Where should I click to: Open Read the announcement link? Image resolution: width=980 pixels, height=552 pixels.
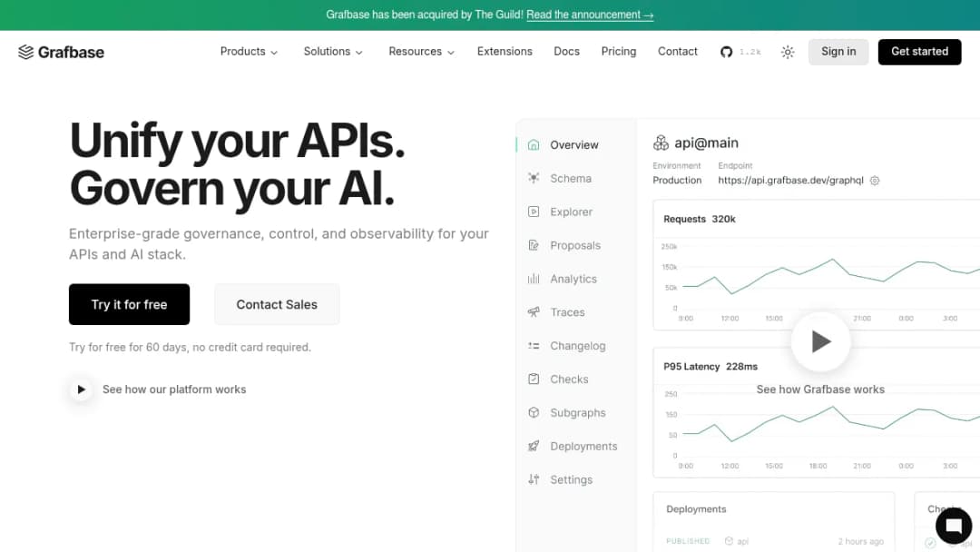pos(590,15)
